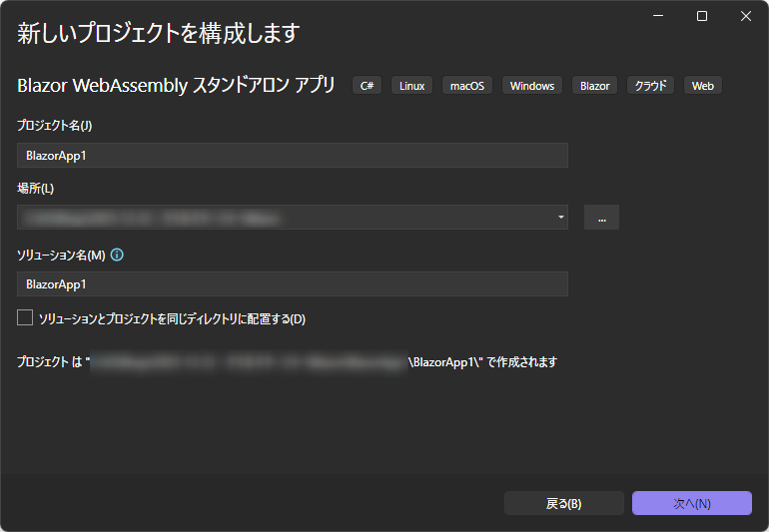The height and width of the screenshot is (532, 769).
Task: Click the Web tag
Action: pos(703,85)
